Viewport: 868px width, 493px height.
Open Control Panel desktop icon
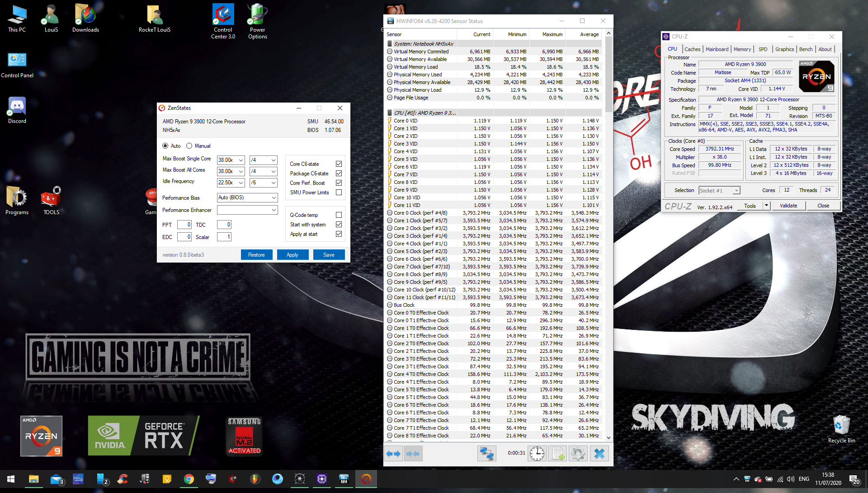tap(17, 66)
